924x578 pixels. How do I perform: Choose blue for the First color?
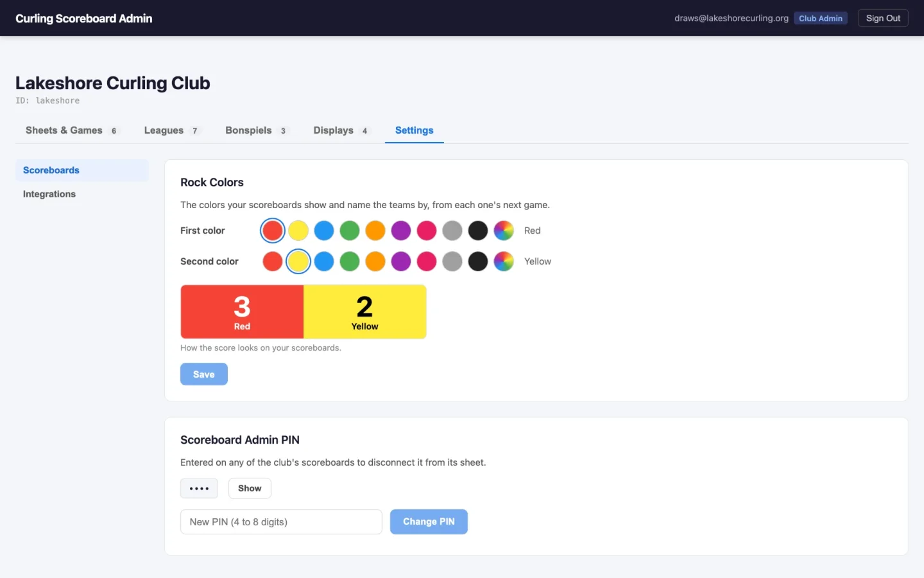pos(324,231)
